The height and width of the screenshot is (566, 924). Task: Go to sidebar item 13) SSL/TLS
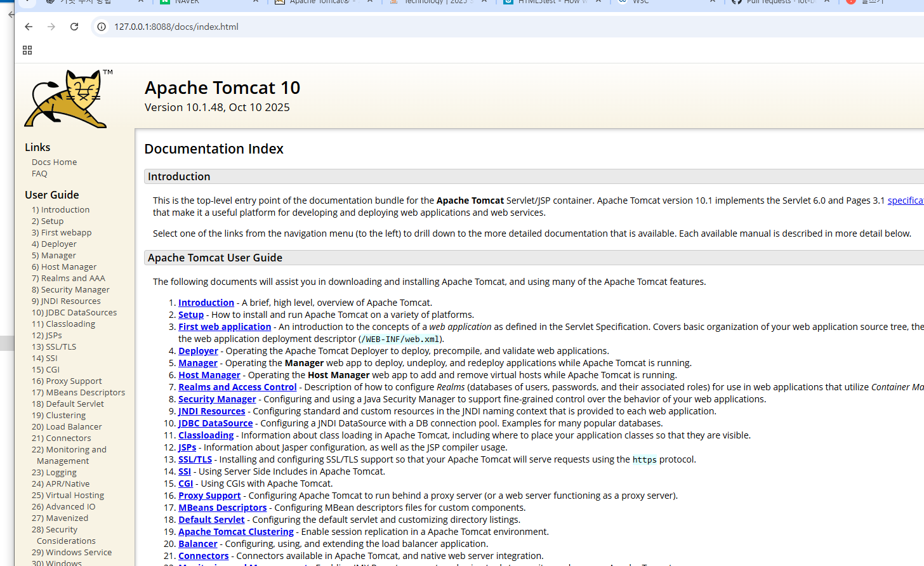(54, 347)
